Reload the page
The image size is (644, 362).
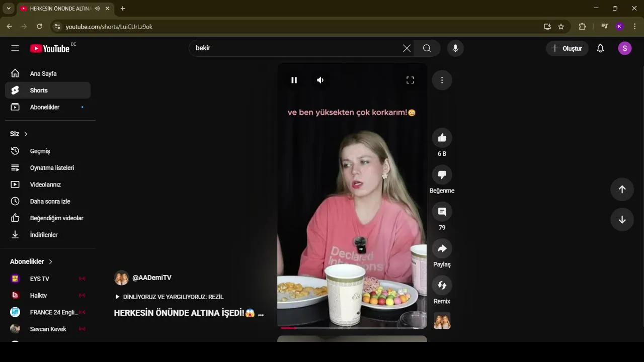point(39,27)
